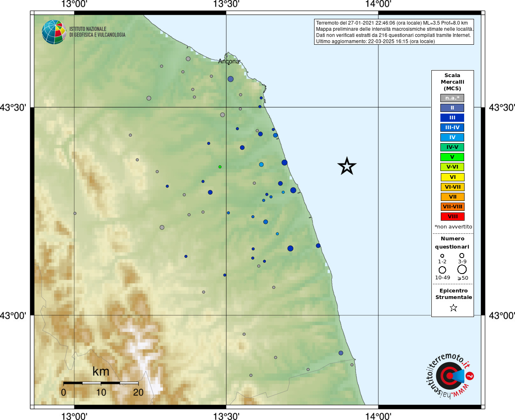Click the gray n.a. legend swatch
515x420 pixels.
[x=452, y=98]
